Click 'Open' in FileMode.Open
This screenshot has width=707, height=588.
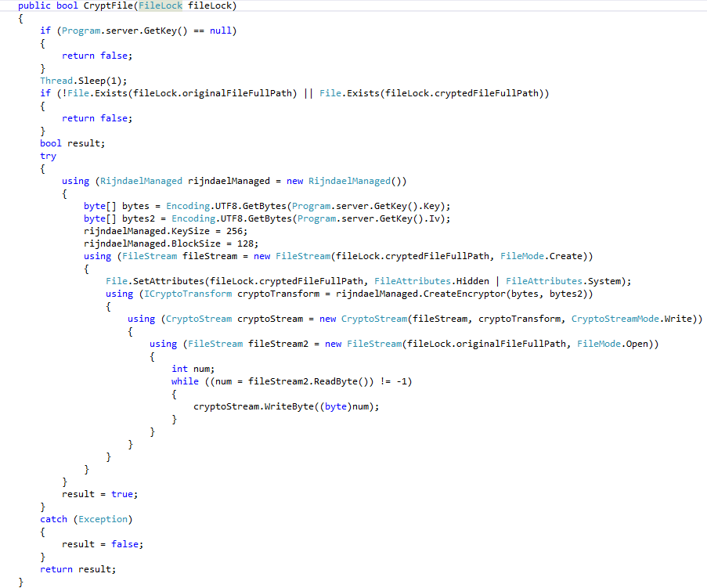pyautogui.click(x=637, y=344)
